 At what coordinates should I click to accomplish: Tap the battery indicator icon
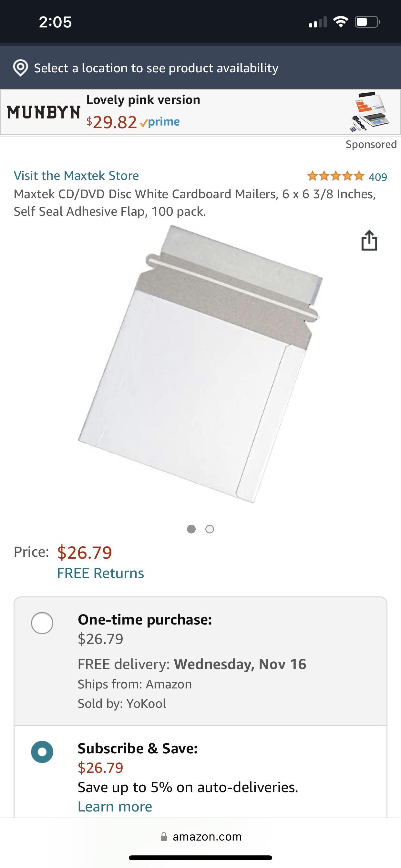pos(367,22)
